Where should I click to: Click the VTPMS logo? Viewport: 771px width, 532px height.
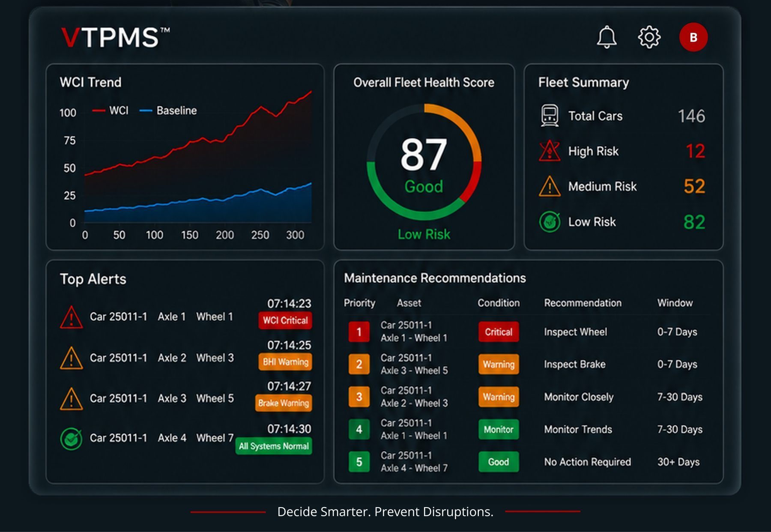click(115, 37)
